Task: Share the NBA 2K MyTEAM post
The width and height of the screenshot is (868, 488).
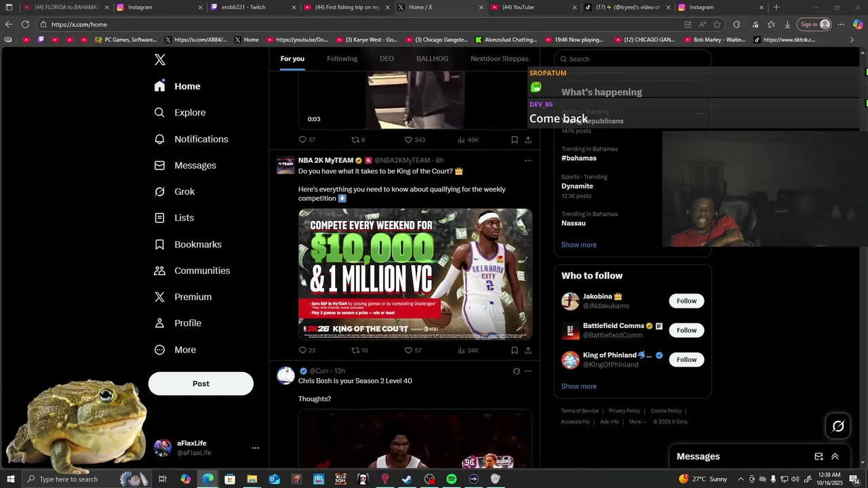Action: point(528,350)
